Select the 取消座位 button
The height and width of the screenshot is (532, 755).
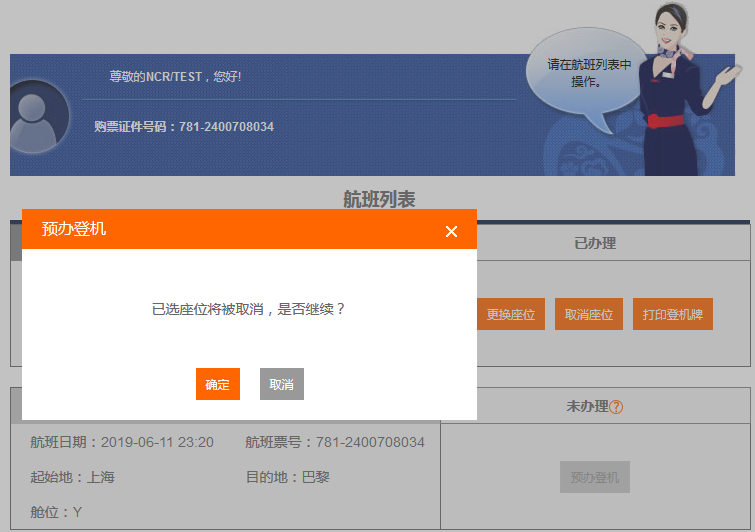588,314
